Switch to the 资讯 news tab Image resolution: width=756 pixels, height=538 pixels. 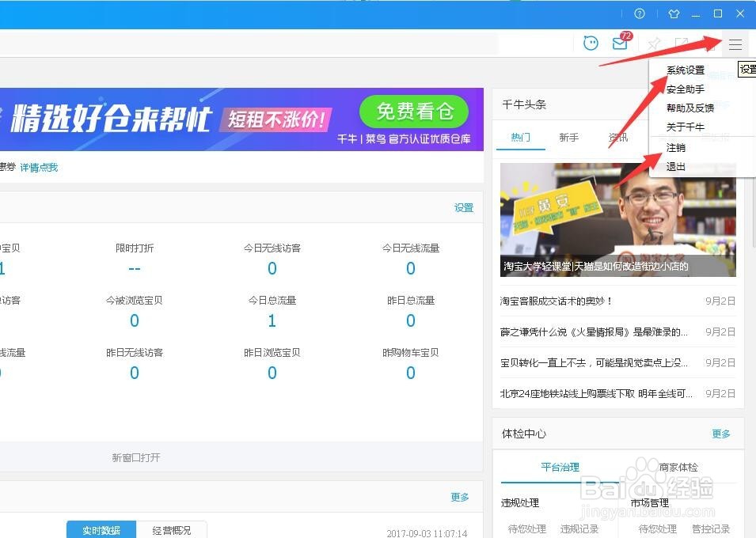618,138
